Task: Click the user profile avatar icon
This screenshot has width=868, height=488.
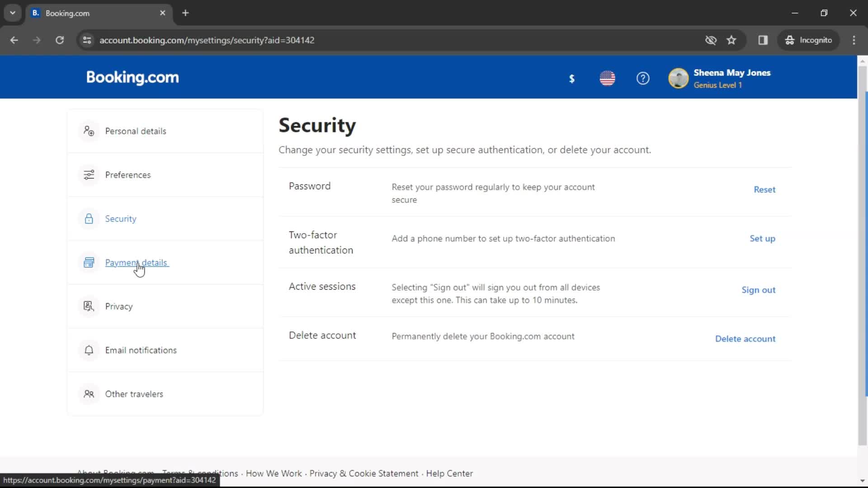Action: (679, 78)
